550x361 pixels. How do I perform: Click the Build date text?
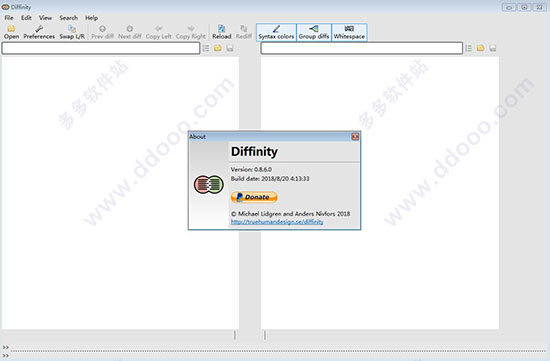[270, 179]
